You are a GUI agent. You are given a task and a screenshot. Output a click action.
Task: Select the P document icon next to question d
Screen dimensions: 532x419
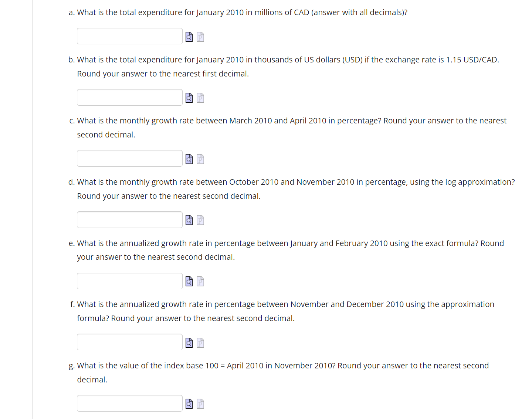tap(200, 220)
